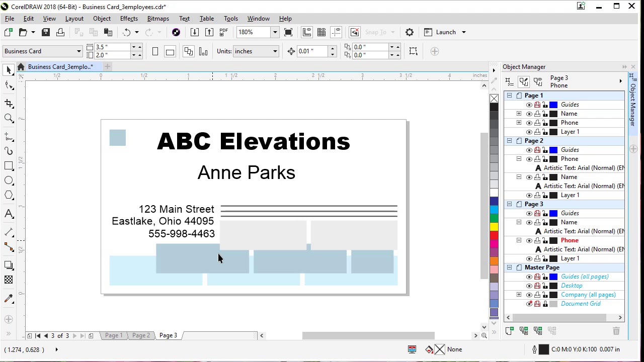Click the Export icon
The height and width of the screenshot is (362, 644).
tap(209, 32)
